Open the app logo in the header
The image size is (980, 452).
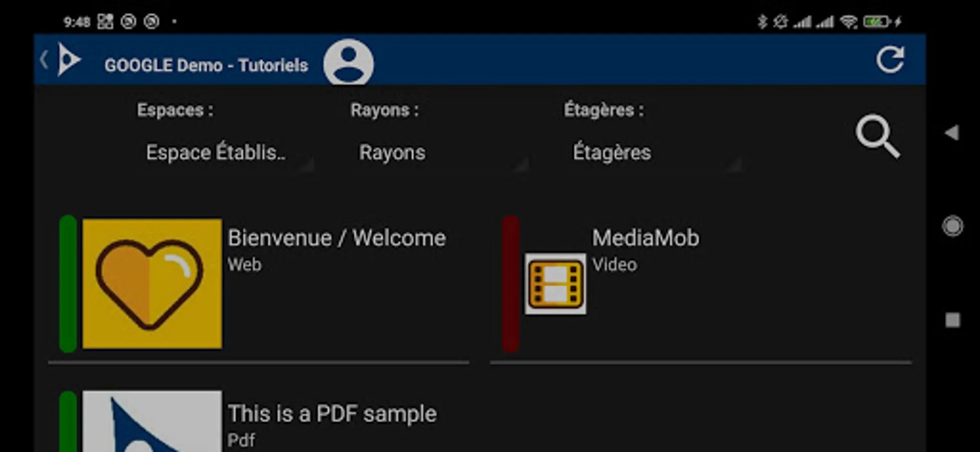click(69, 60)
